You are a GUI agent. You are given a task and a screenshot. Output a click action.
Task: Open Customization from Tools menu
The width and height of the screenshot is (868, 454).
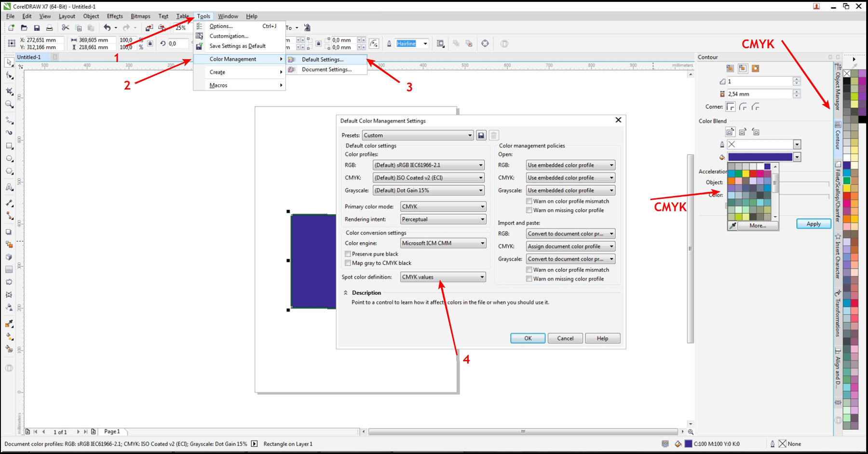click(x=239, y=36)
